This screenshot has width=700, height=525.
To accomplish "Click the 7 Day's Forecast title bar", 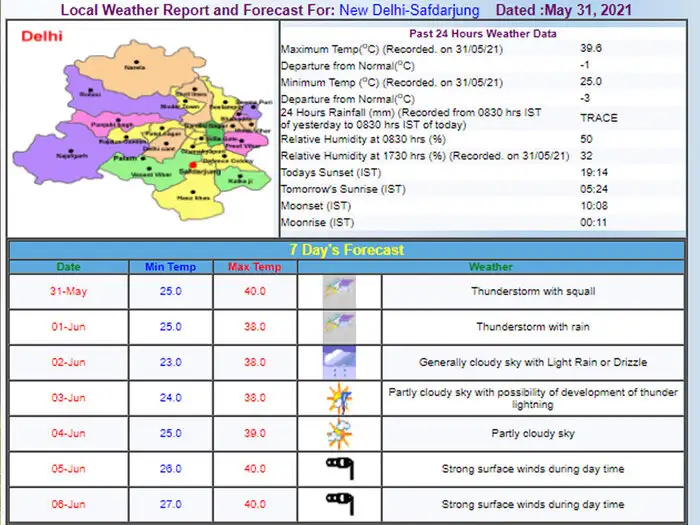I will click(x=346, y=250).
